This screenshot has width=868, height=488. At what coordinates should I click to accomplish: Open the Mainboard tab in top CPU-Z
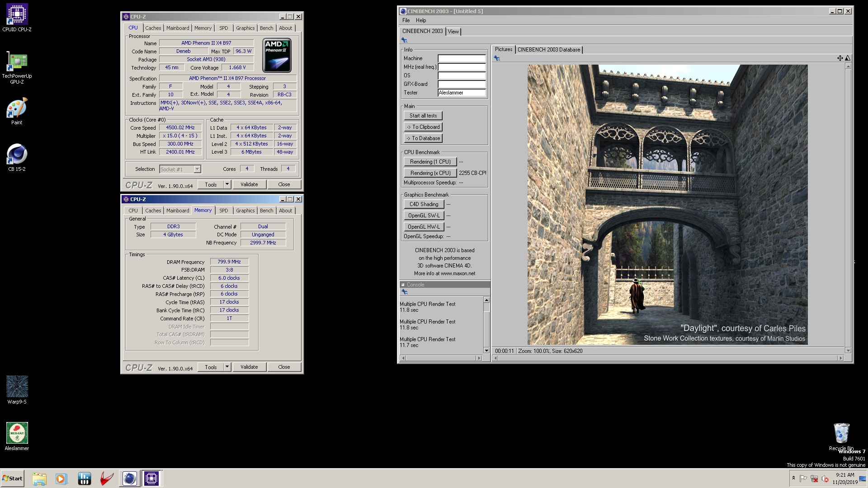point(178,28)
